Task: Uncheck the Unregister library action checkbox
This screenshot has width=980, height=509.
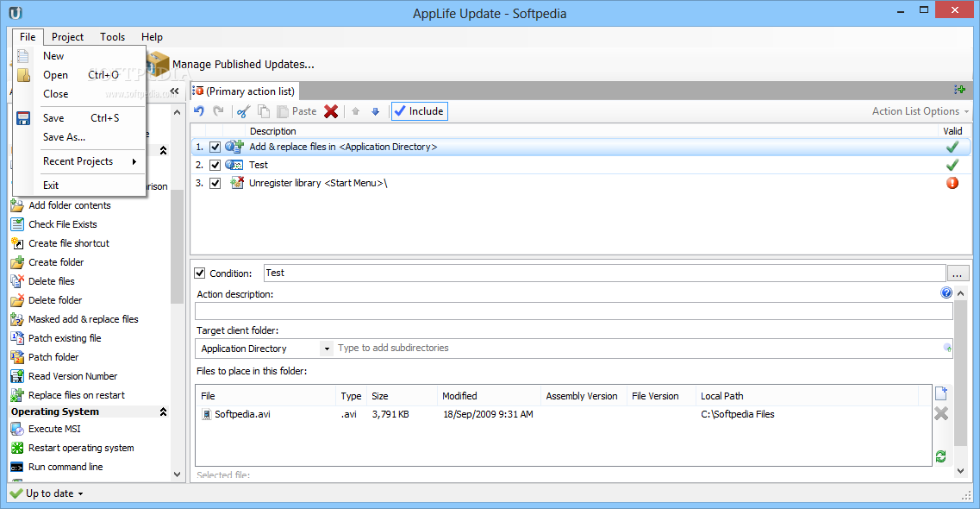Action: (215, 183)
